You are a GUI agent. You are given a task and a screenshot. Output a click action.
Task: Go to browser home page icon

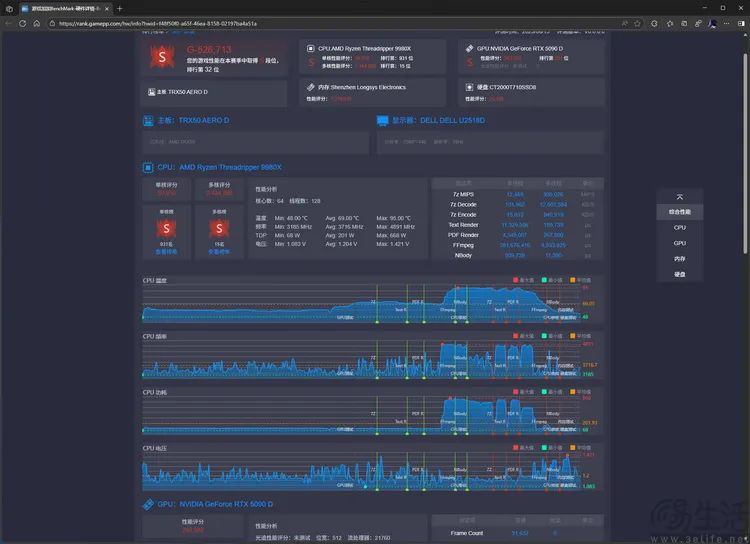point(37,23)
